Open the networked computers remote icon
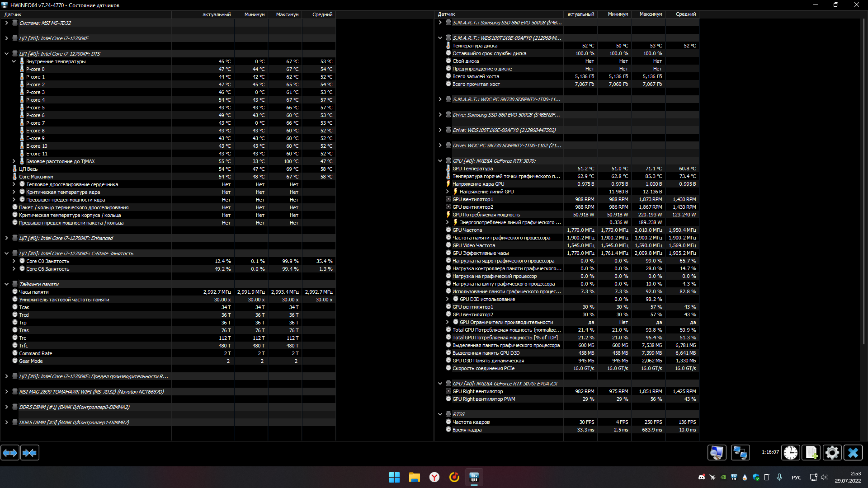The height and width of the screenshot is (488, 868). [x=740, y=453]
